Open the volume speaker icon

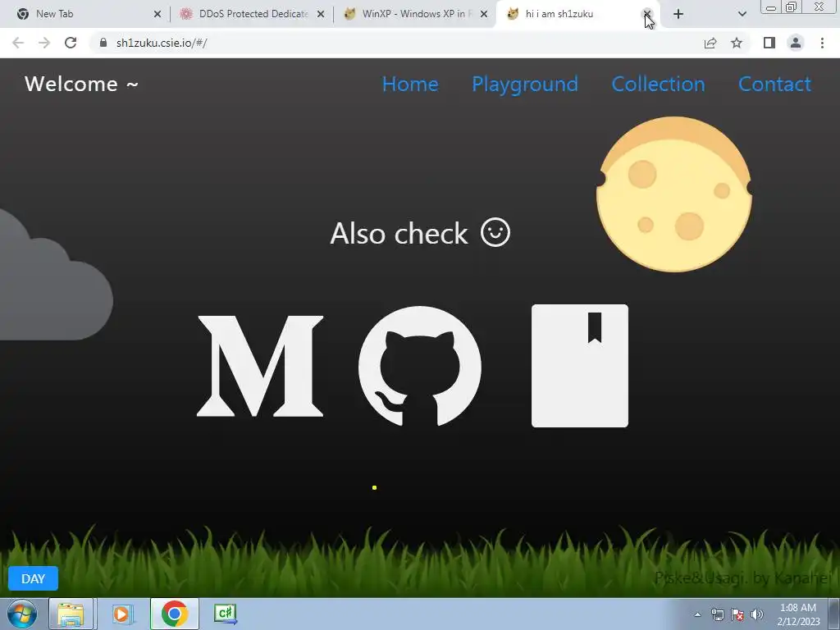click(757, 614)
